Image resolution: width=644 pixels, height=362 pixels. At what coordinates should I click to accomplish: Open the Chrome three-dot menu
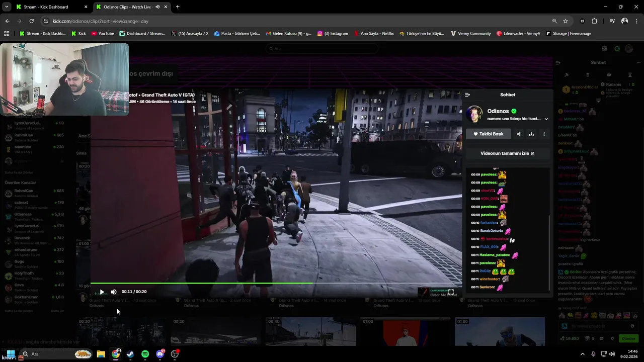[636, 21]
